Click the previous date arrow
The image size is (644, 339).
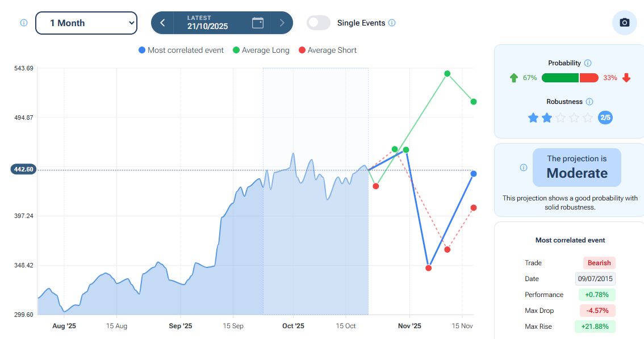(162, 23)
